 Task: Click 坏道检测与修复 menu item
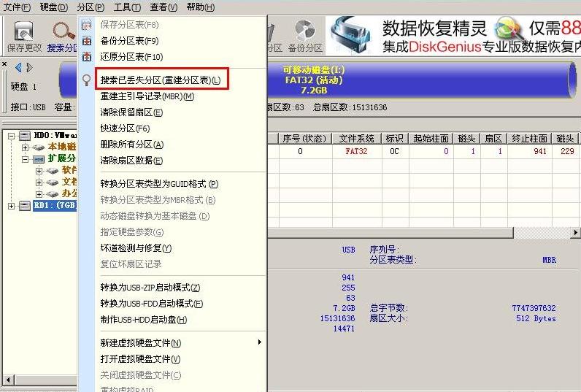point(131,248)
